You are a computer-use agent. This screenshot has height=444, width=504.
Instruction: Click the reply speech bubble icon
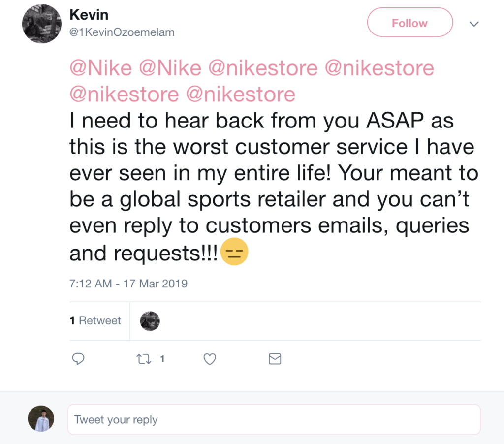[78, 359]
